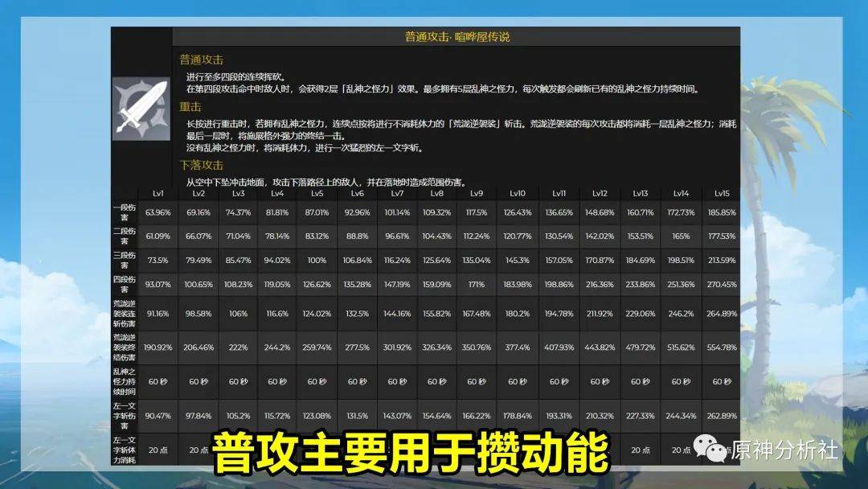Screen dimensions: 868x489
Task: Select the Lv15 column header
Action: click(x=722, y=193)
